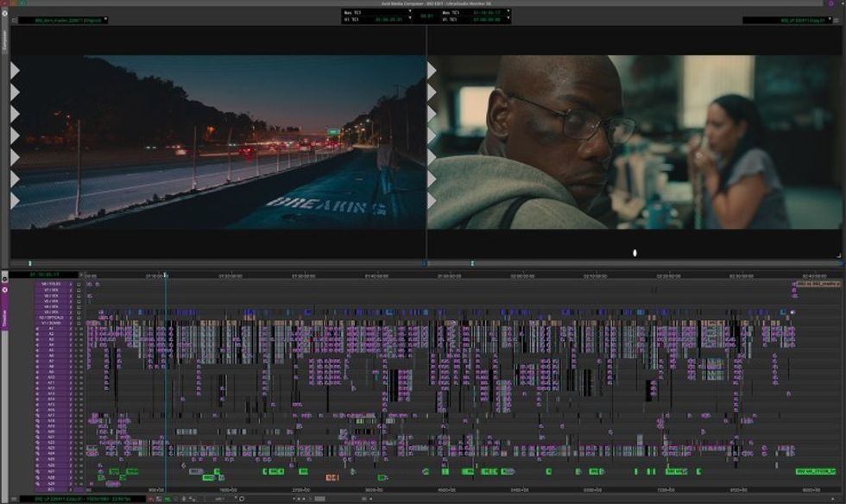Image resolution: width=846 pixels, height=504 pixels.
Task: Click the audio icon left of track A1
Action: (37, 329)
